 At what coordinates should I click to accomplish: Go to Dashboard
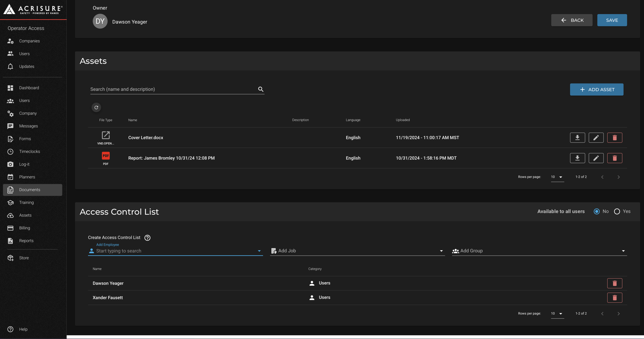click(x=33, y=88)
